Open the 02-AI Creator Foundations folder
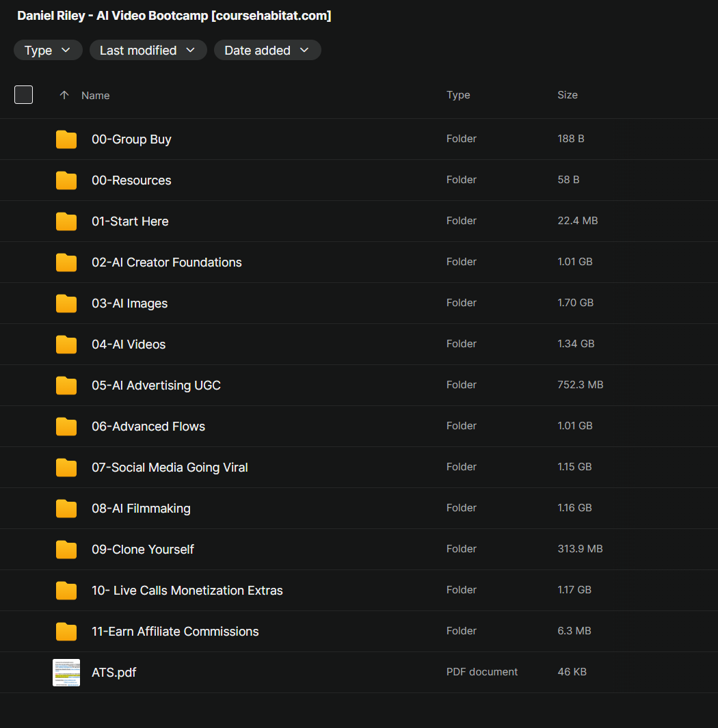718x728 pixels. click(167, 262)
